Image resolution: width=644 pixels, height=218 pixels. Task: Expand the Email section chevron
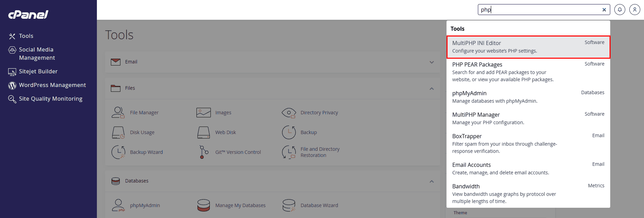tap(431, 62)
